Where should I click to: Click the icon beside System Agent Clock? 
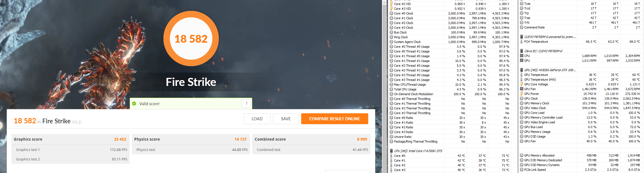click(x=391, y=42)
